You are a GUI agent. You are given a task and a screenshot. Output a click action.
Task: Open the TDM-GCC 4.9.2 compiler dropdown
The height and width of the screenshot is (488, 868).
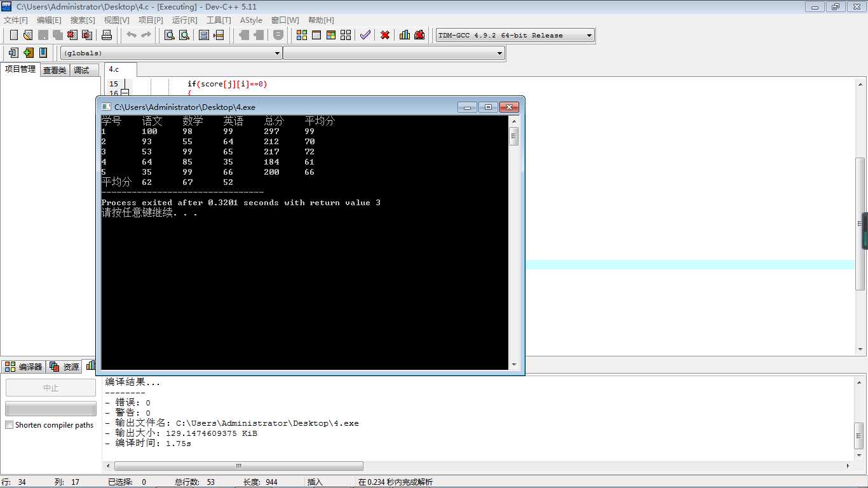(515, 36)
